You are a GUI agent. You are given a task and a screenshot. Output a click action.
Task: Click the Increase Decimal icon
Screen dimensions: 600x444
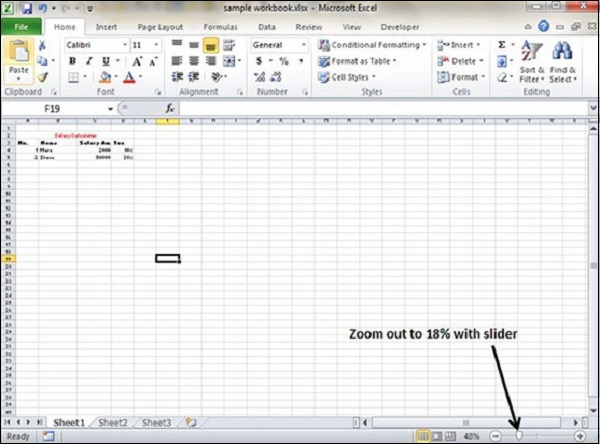[259, 77]
